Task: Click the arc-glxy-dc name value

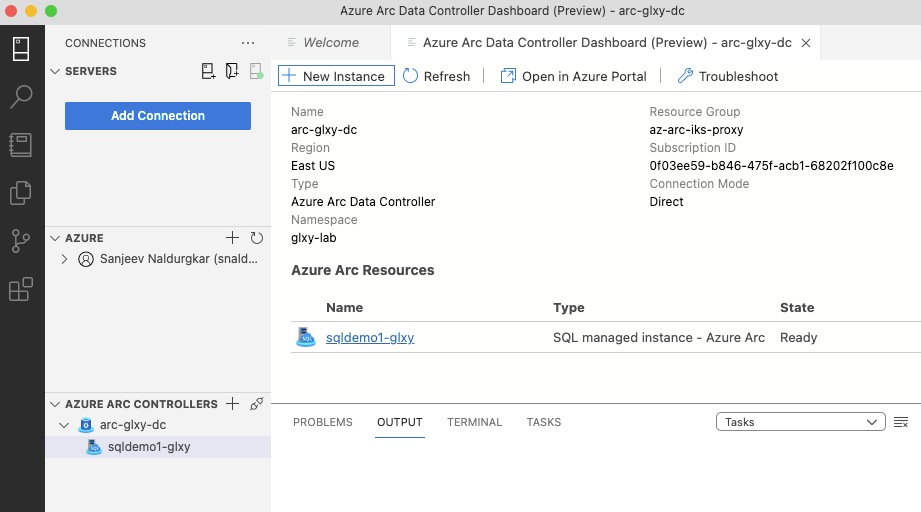Action: pos(324,130)
